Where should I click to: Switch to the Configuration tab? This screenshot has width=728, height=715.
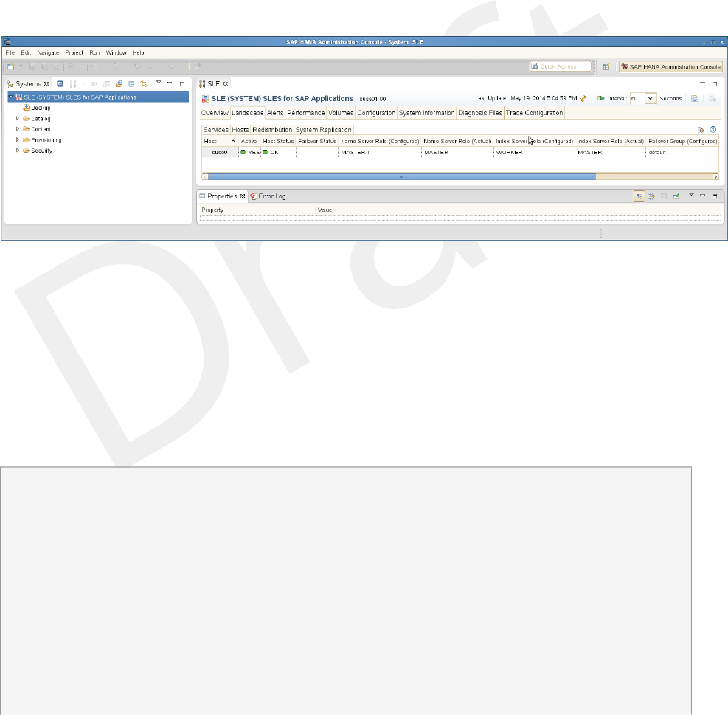[376, 113]
